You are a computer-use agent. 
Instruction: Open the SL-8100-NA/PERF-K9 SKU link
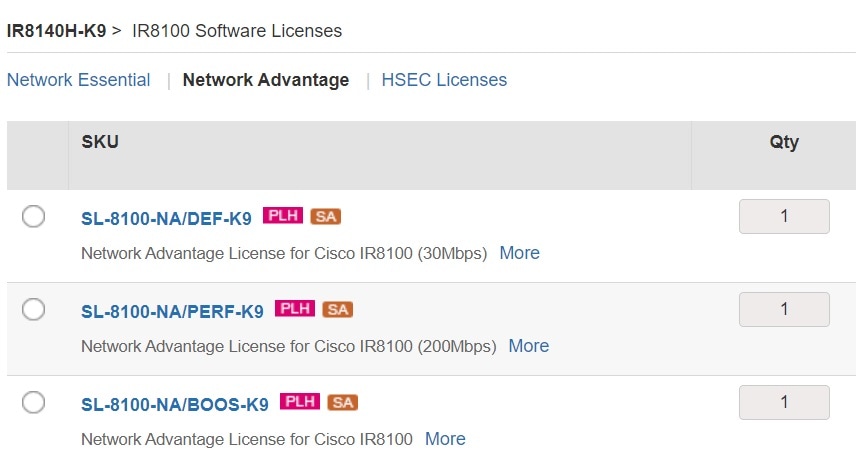173,311
